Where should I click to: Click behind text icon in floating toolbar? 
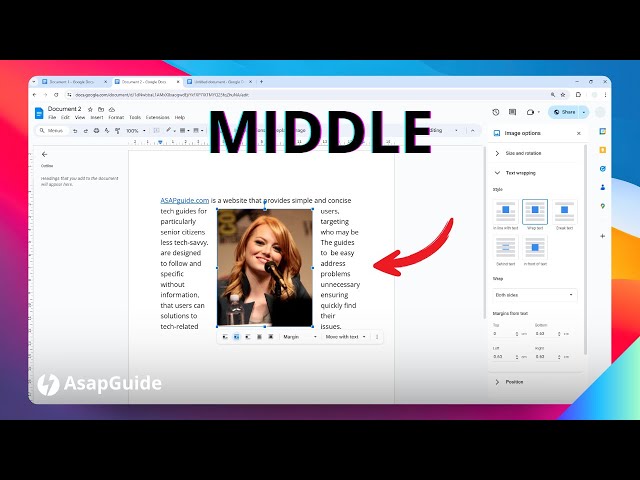click(x=259, y=337)
